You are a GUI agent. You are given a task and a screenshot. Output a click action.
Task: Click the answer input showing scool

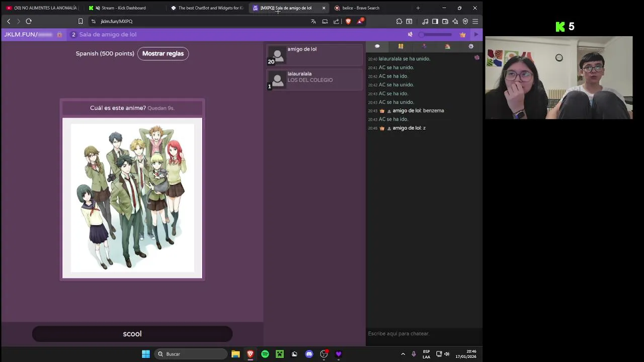click(132, 334)
